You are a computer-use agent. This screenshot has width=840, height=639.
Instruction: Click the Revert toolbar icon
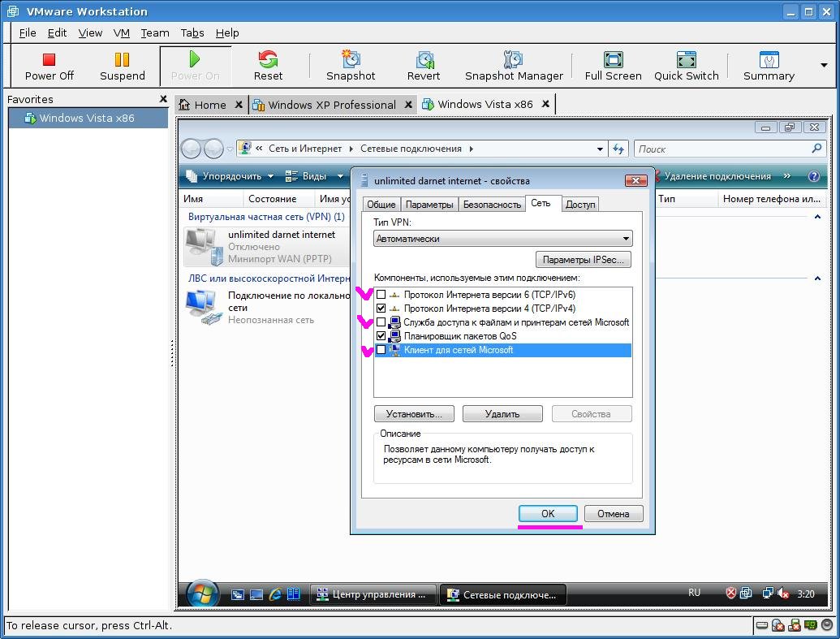tap(424, 59)
